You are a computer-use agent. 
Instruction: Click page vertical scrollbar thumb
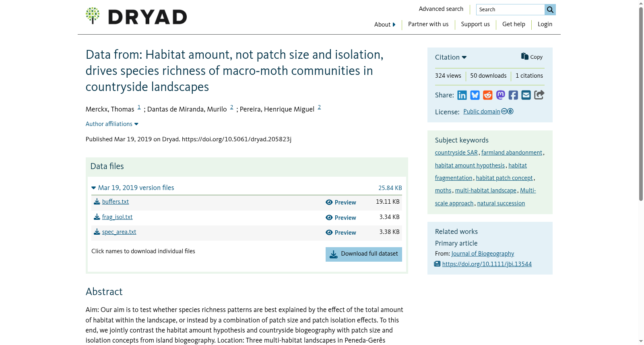click(x=641, y=104)
